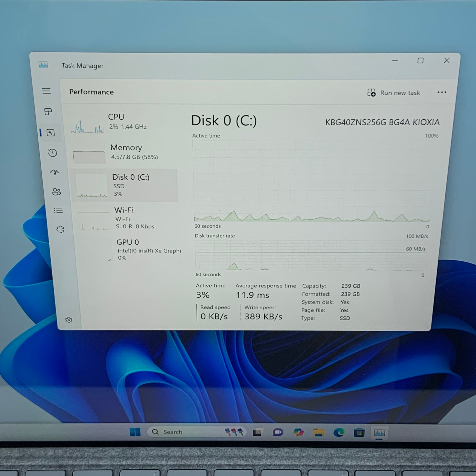This screenshot has height=476, width=476.
Task: Open the Processes page icon in sidebar
Action: [x=48, y=112]
